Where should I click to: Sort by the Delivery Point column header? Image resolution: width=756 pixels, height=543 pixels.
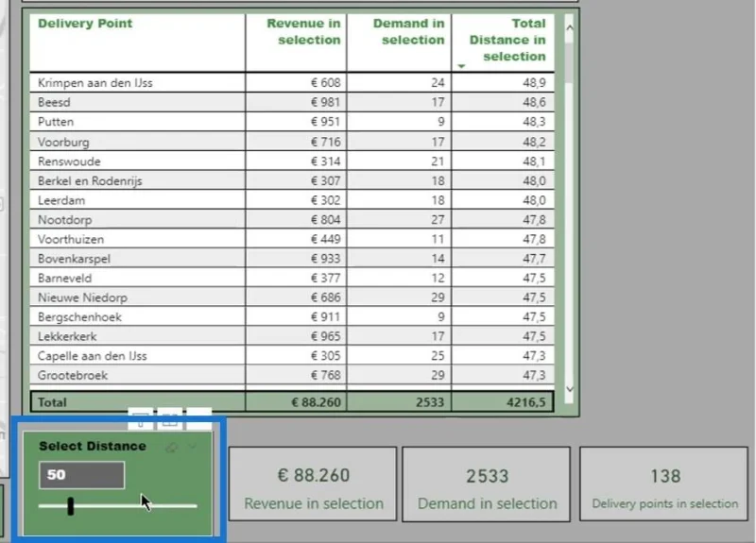[85, 24]
